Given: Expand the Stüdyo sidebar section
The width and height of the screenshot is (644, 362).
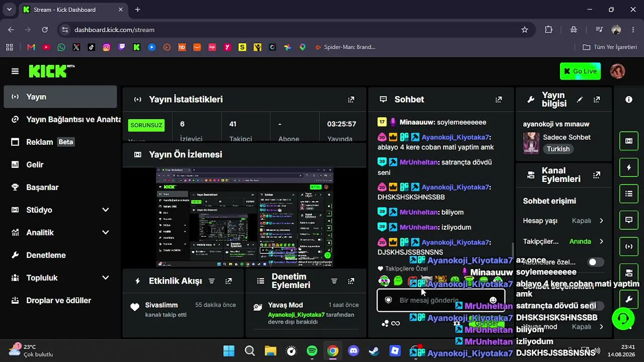Looking at the screenshot, I should [60, 210].
